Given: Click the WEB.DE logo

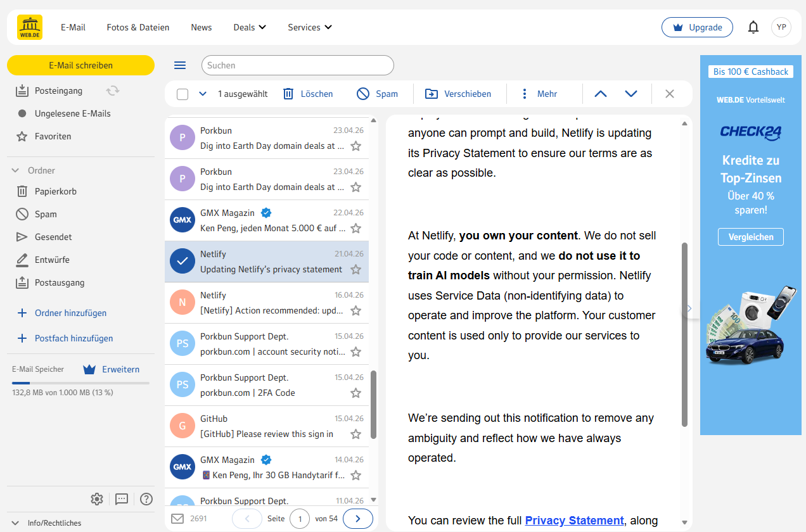Looking at the screenshot, I should coord(30,27).
